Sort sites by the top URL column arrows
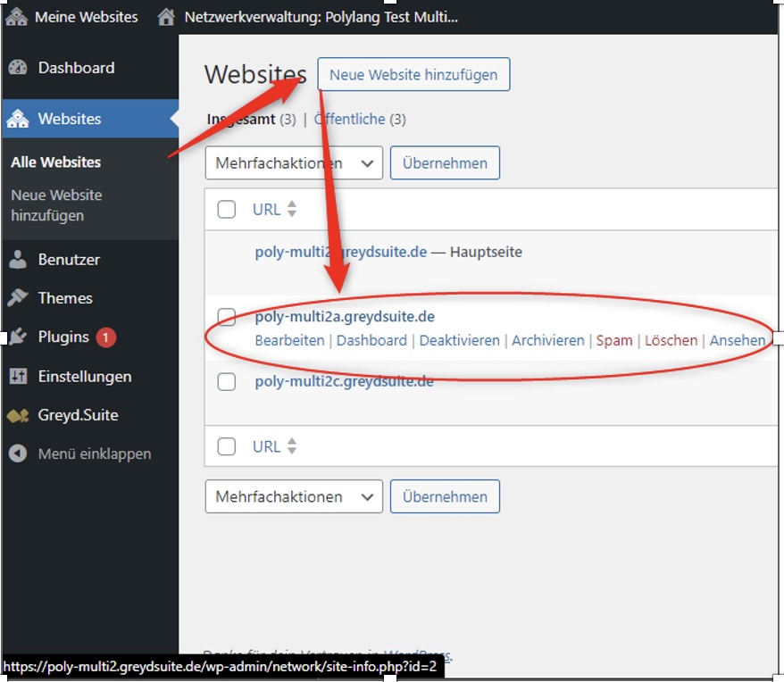This screenshot has width=784, height=682. tap(291, 210)
